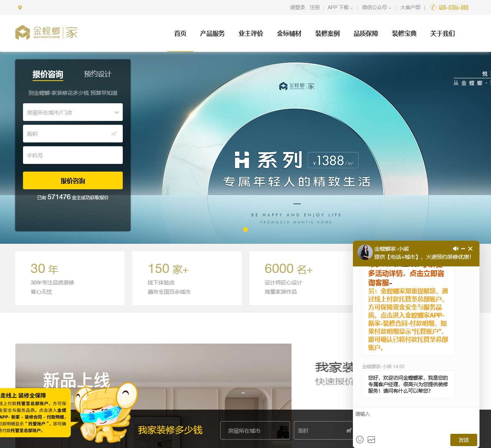Screen dimensions: 491x448
Task: Open the 房屋所在城市/门店 dropdown
Action: coord(73,112)
